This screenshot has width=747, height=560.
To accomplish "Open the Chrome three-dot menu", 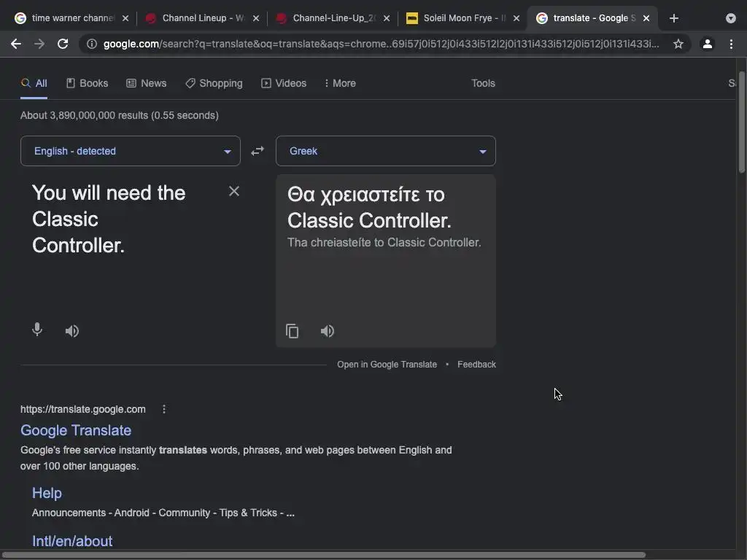I will [731, 44].
